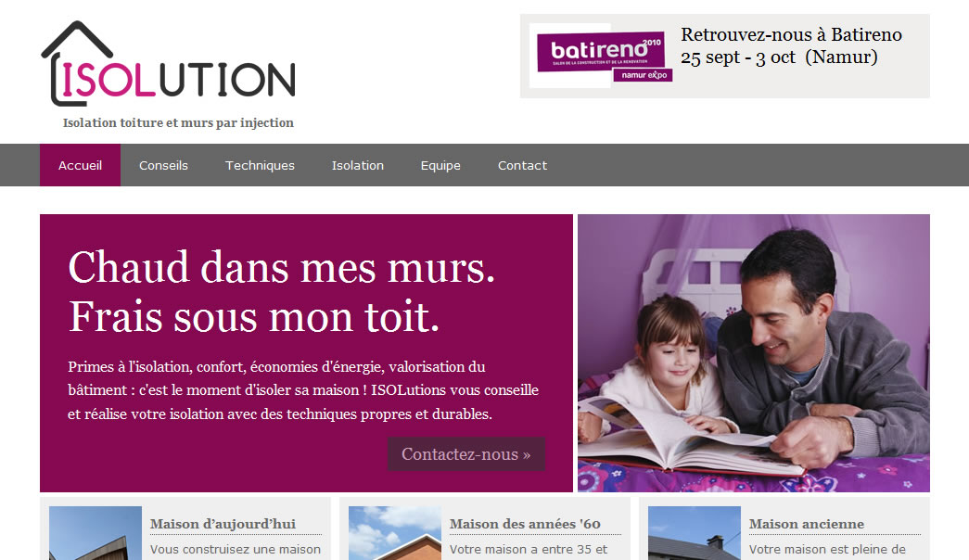Click the Contactez-nous » button
Image resolution: width=969 pixels, height=560 pixels.
click(466, 454)
